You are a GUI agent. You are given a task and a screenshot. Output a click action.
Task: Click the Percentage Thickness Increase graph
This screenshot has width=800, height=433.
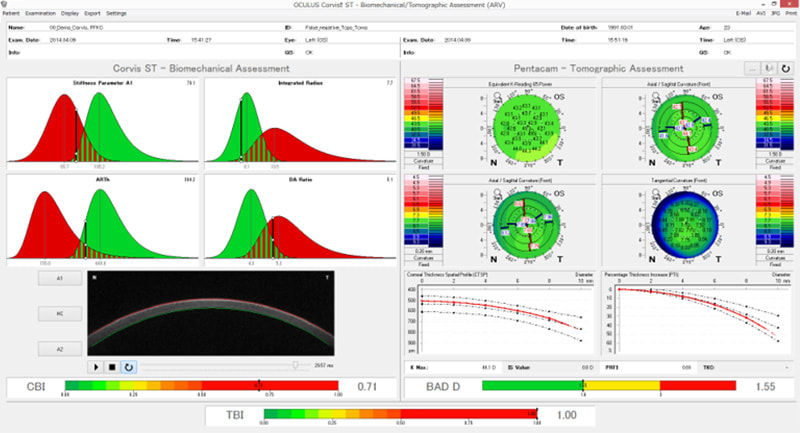[x=697, y=313]
